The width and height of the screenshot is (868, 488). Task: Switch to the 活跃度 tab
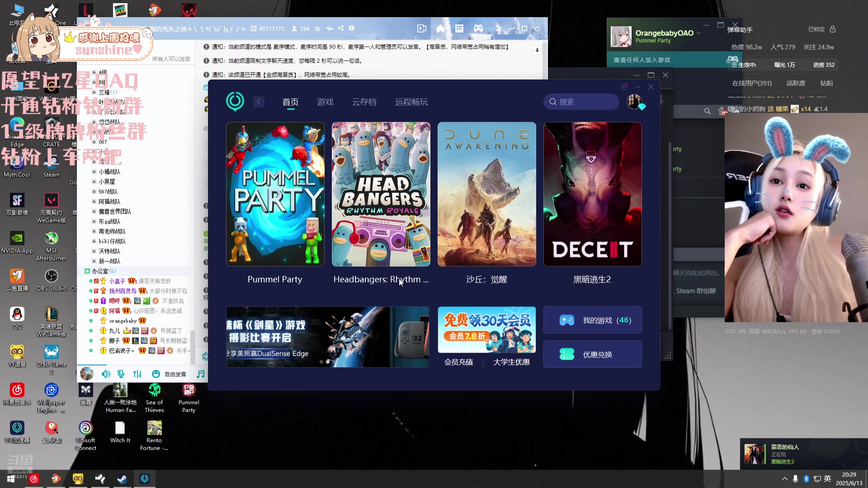coord(796,83)
